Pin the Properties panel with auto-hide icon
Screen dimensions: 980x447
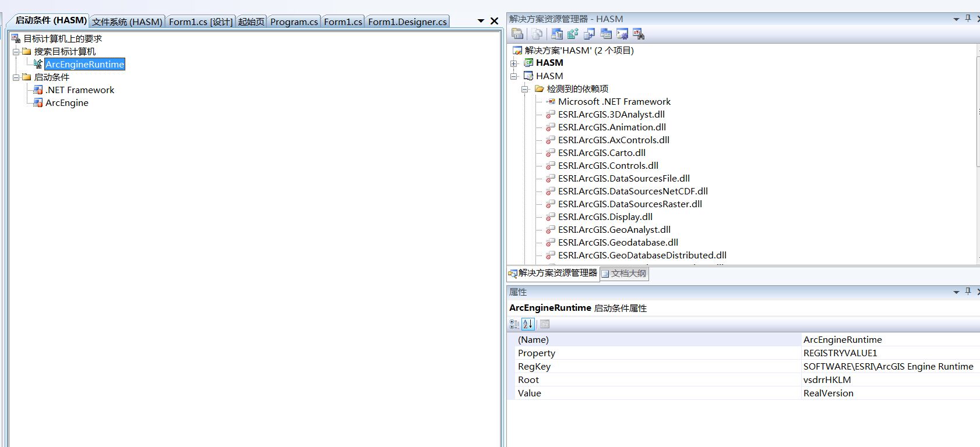pyautogui.click(x=968, y=292)
